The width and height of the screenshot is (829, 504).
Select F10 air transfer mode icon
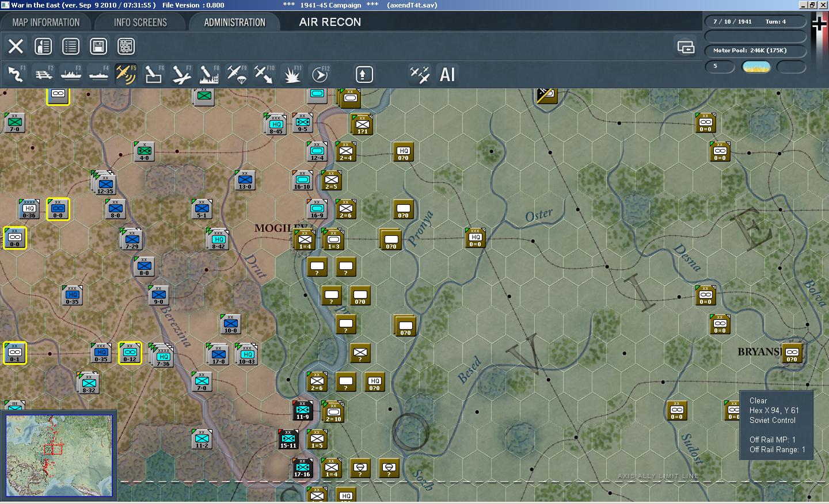pos(264,74)
